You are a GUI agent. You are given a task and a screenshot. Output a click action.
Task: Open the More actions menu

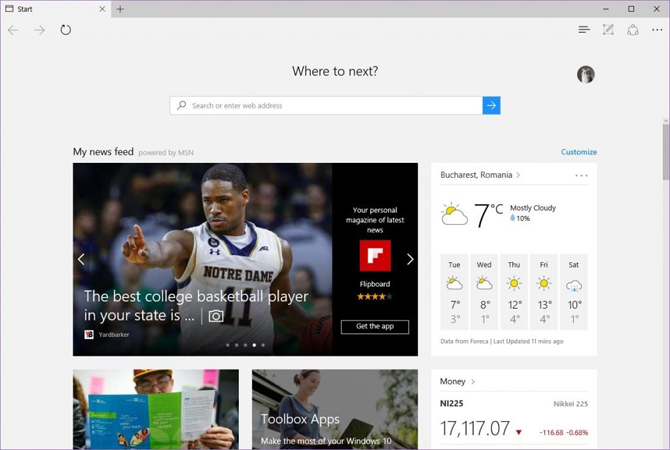(x=657, y=30)
